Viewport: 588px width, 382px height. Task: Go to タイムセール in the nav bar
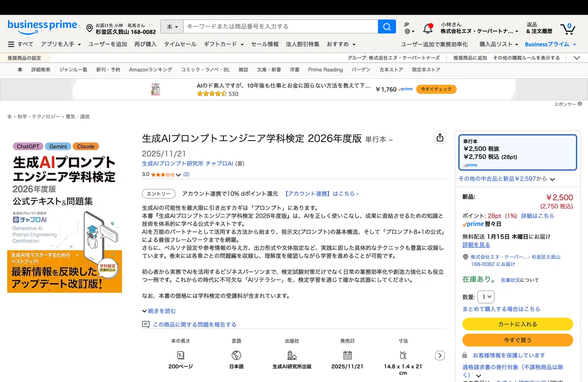(180, 44)
